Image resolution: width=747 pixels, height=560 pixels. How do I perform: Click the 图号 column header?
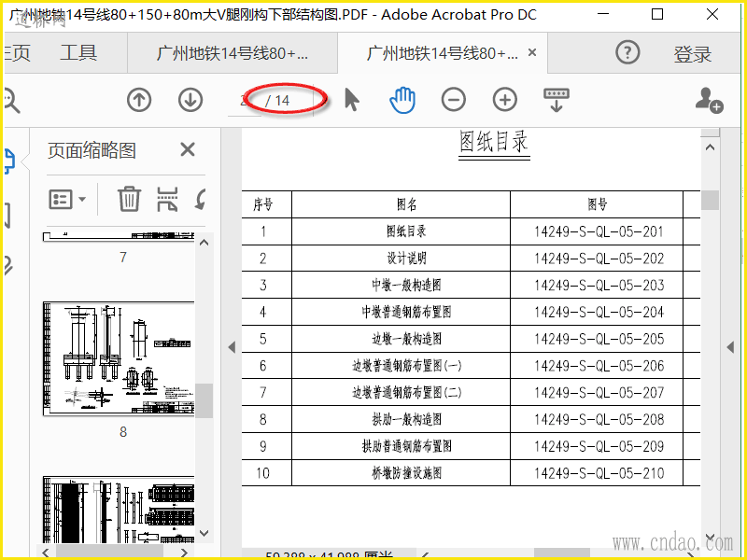click(598, 204)
